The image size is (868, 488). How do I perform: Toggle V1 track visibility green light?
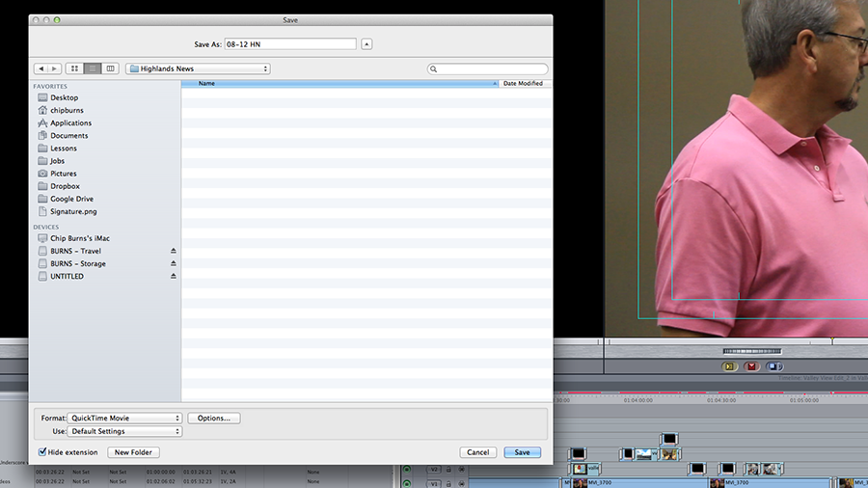pos(407,484)
